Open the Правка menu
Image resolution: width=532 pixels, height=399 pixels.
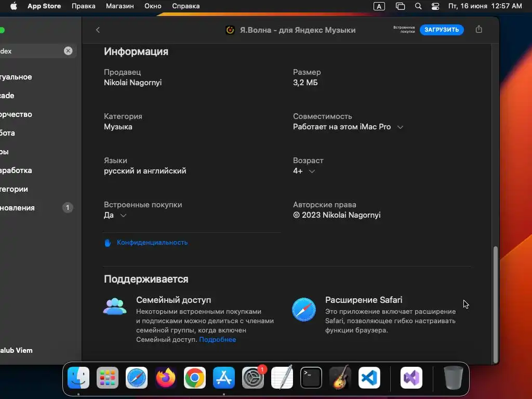click(x=84, y=6)
